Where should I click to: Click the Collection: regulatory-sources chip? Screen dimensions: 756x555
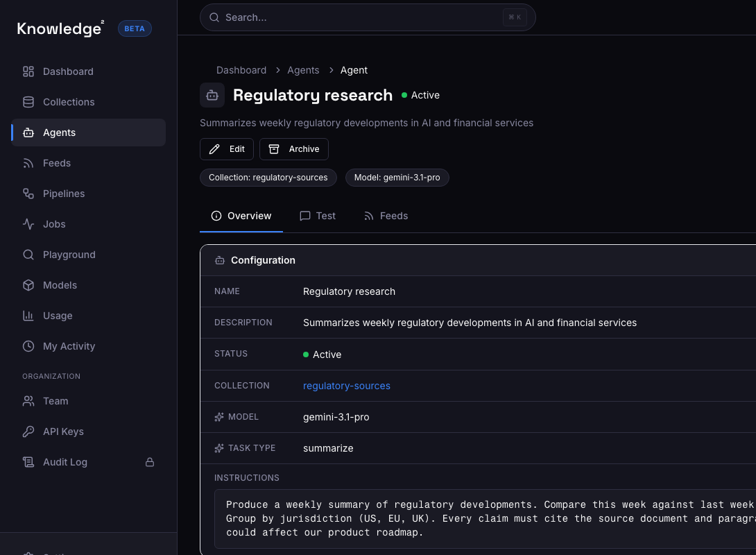(x=268, y=178)
